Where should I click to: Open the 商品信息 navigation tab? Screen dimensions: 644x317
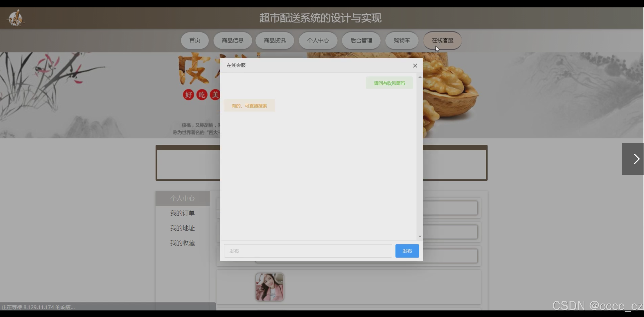tap(233, 40)
